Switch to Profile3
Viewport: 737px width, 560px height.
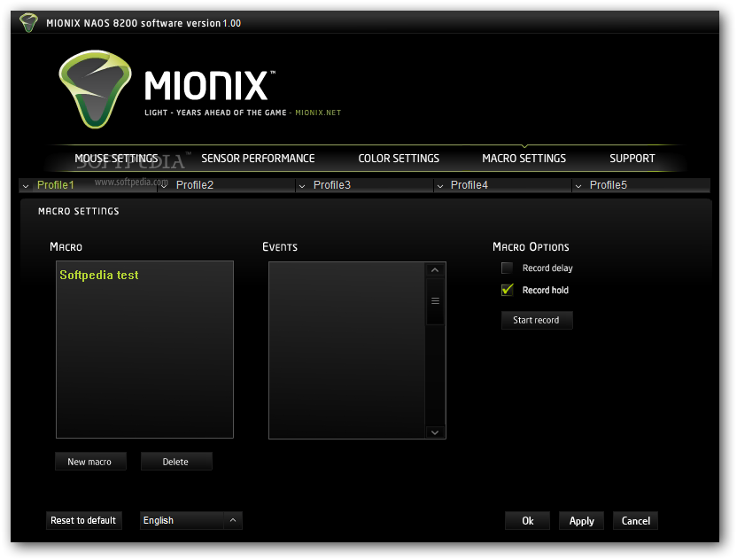(332, 185)
